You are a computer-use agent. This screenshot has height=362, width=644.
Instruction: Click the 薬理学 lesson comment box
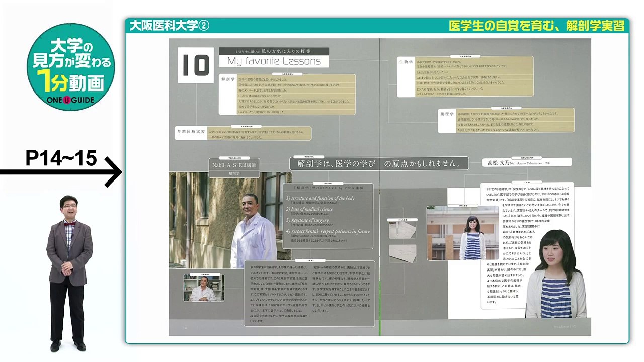point(514,120)
